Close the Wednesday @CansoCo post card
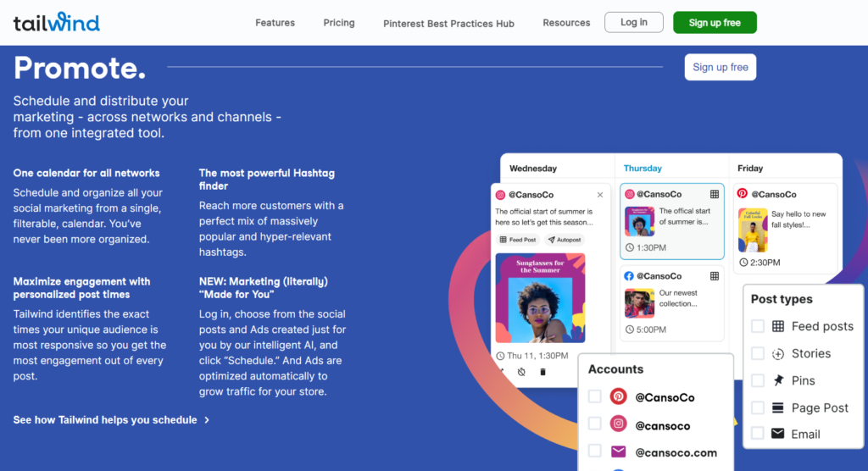The height and width of the screenshot is (471, 868). tap(600, 195)
